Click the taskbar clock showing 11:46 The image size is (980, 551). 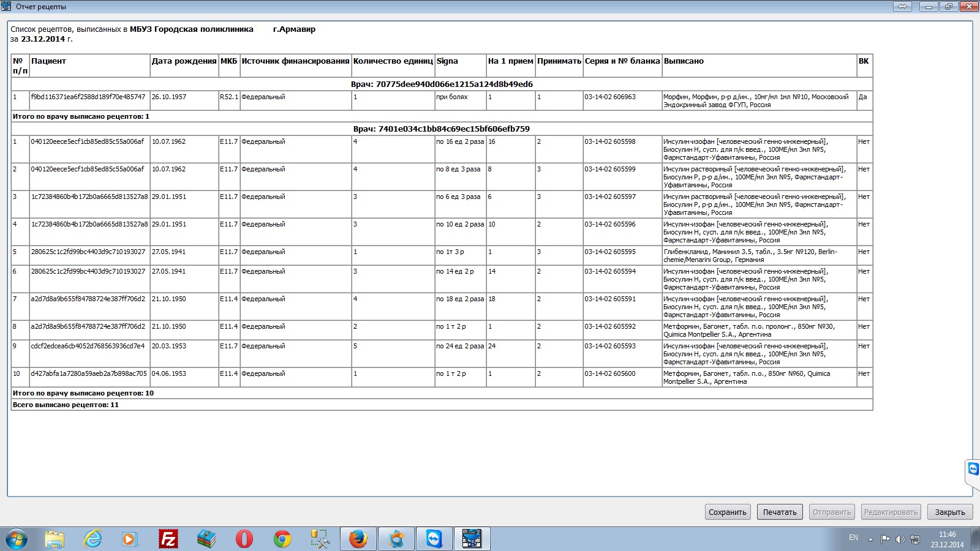[x=947, y=539]
